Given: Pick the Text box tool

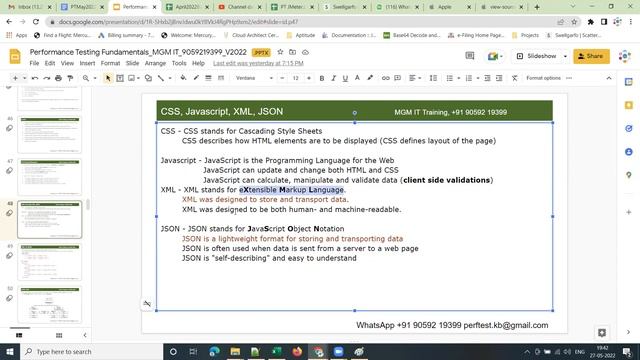Looking at the screenshot, I should coord(120,78).
